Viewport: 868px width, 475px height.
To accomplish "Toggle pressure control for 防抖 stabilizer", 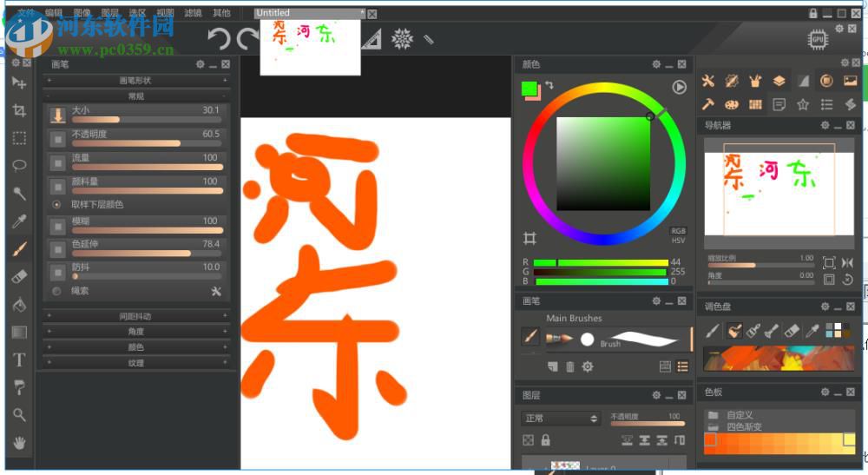I will [x=57, y=272].
